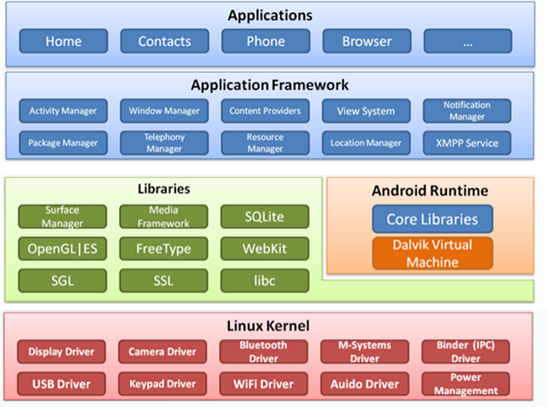This screenshot has height=407, width=548.
Task: Select the Surface Manager library box
Action: [63, 217]
